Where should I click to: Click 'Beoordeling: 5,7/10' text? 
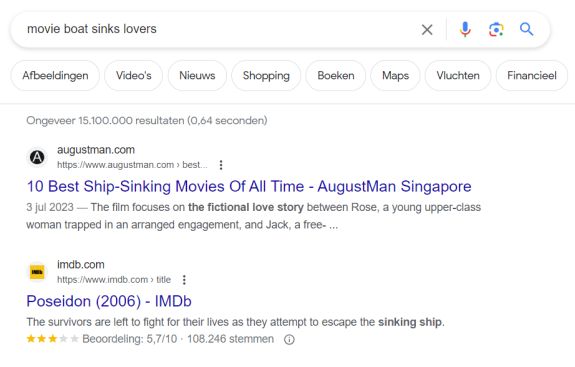pyautogui.click(x=130, y=339)
